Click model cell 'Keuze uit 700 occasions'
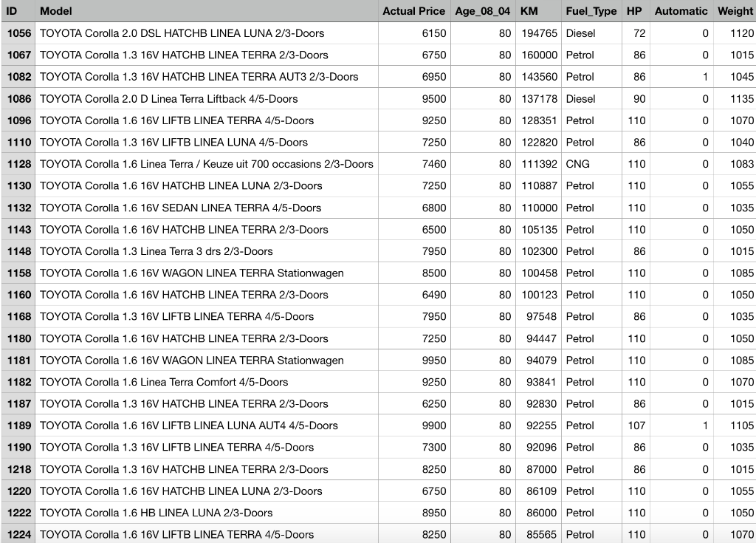This screenshot has width=756, height=543. point(207,164)
